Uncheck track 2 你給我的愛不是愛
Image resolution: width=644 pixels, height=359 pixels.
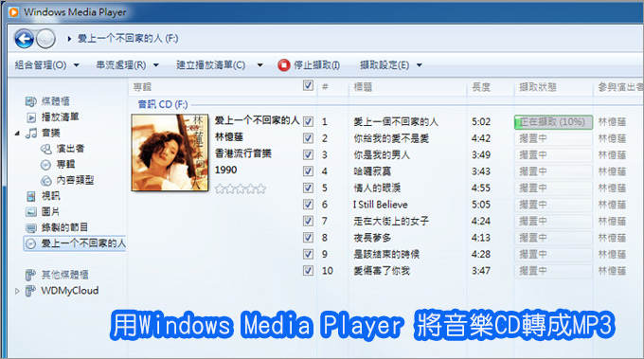[x=308, y=138]
